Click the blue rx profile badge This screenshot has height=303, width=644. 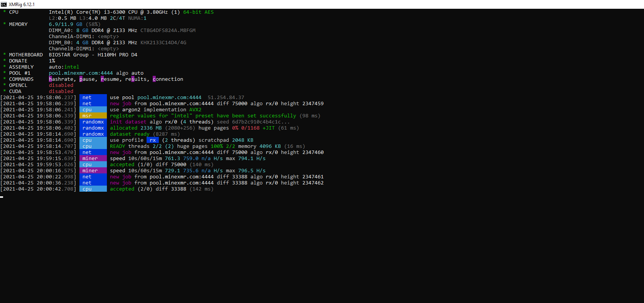(152, 140)
